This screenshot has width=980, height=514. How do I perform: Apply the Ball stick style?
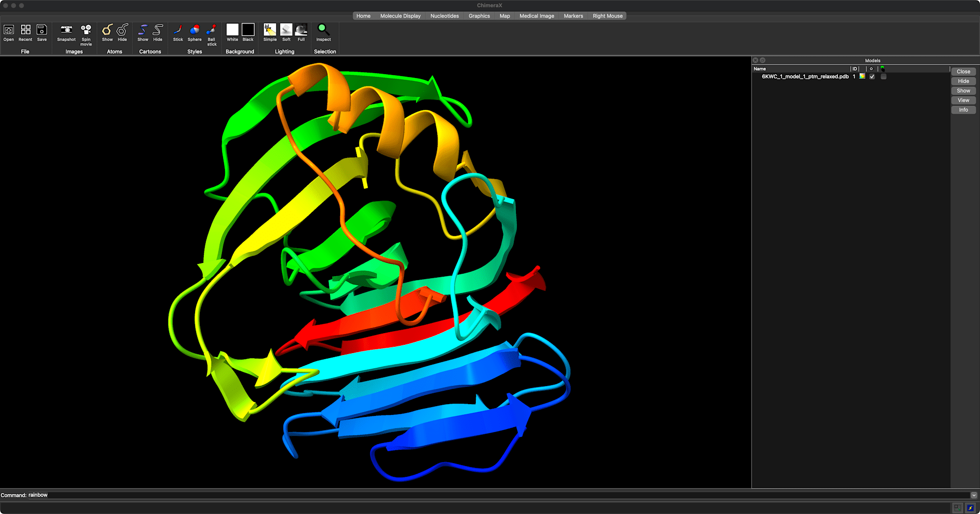tap(212, 30)
